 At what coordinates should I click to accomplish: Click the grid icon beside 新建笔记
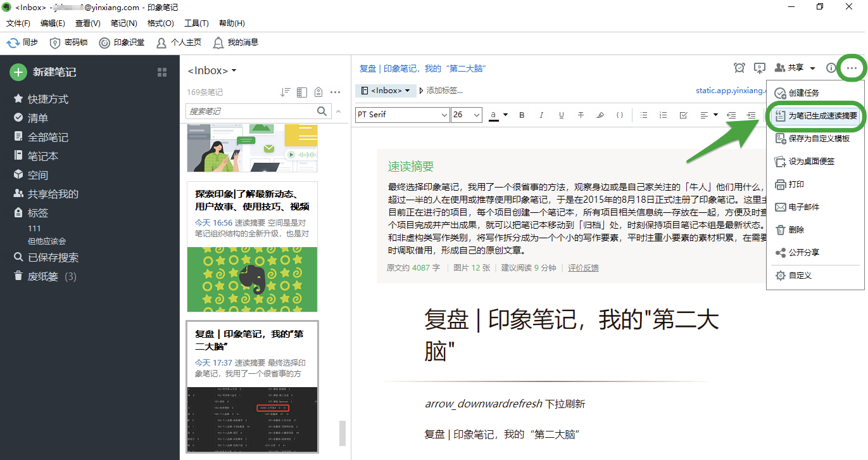[162, 72]
